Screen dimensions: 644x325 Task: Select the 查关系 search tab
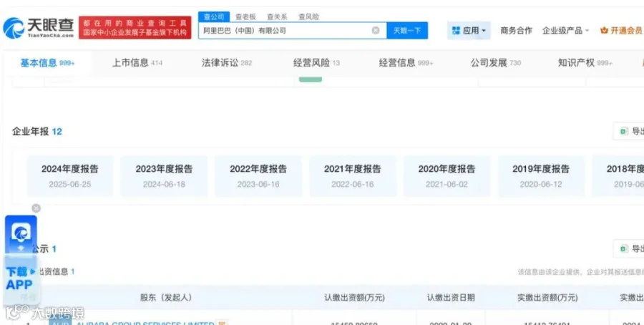[x=277, y=17]
